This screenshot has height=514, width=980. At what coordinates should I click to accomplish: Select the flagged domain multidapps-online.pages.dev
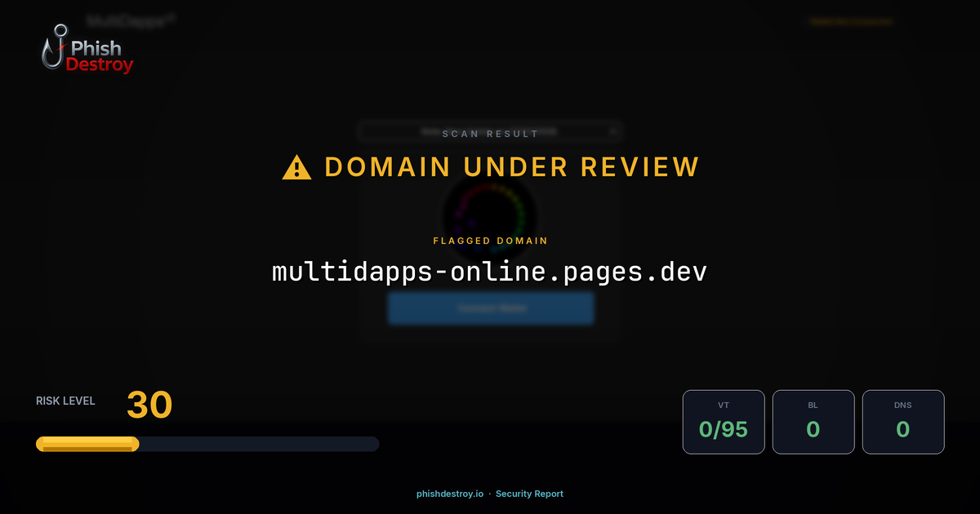tap(490, 272)
